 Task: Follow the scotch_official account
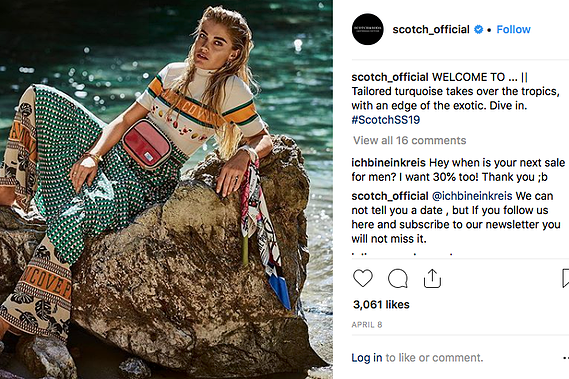[x=513, y=29]
